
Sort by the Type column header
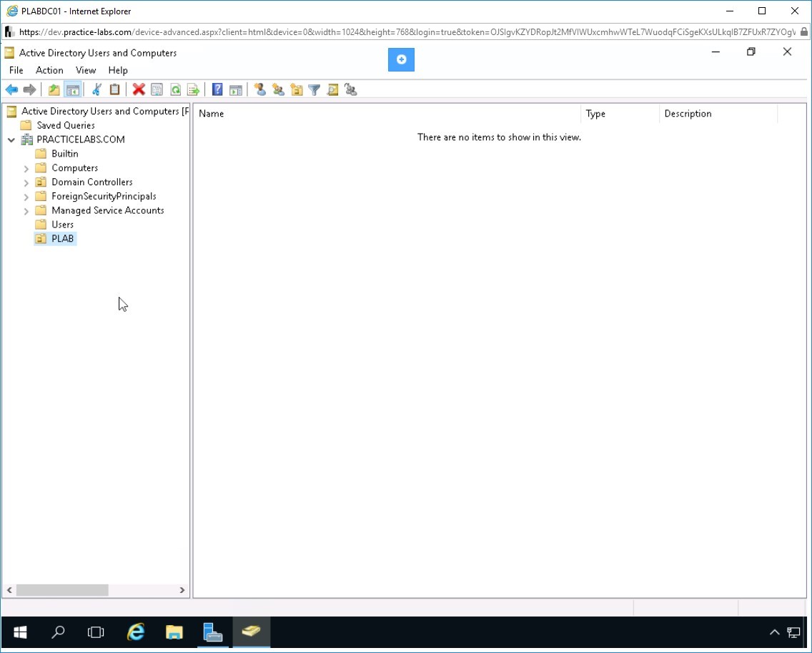[x=620, y=114]
